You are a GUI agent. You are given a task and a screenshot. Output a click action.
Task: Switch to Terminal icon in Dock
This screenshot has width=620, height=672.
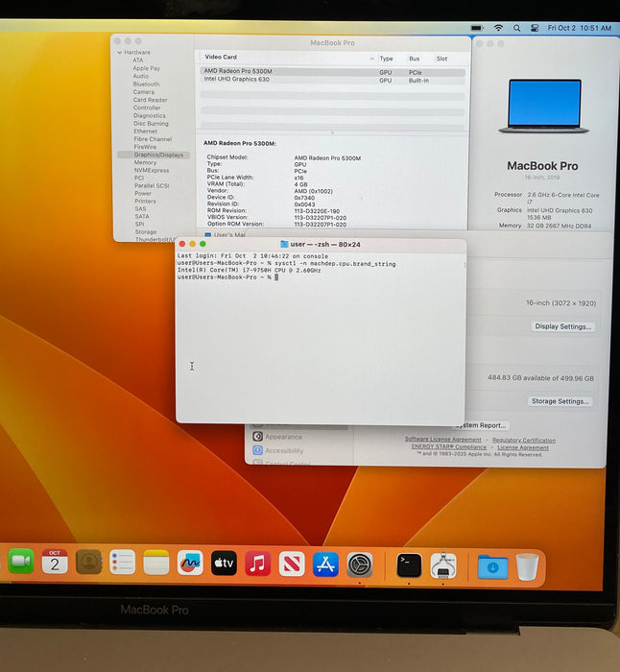coord(409,565)
